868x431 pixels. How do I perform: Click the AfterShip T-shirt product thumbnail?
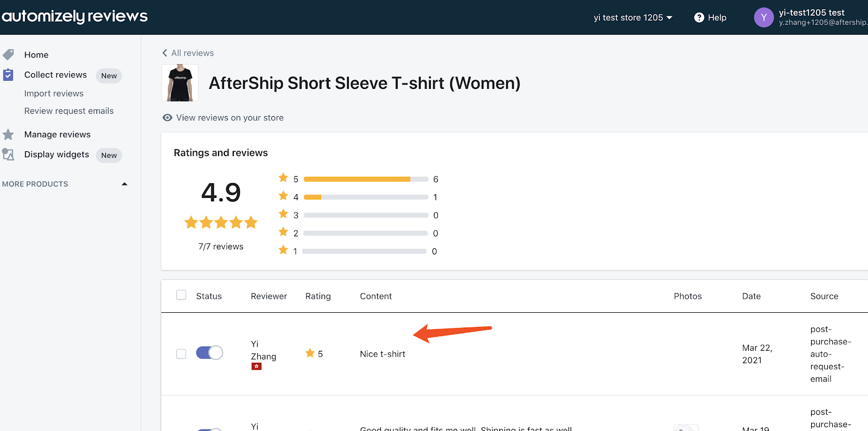pyautogui.click(x=180, y=83)
